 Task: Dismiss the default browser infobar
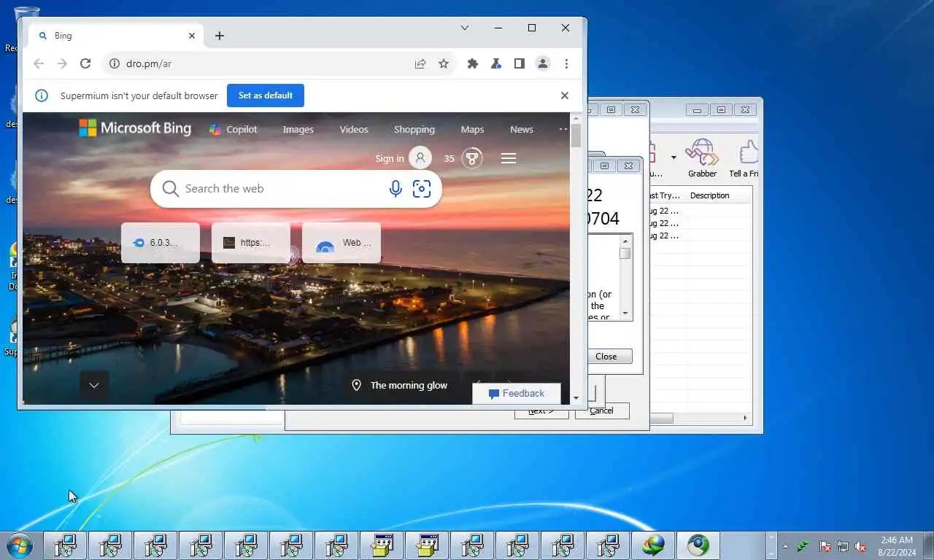click(564, 96)
